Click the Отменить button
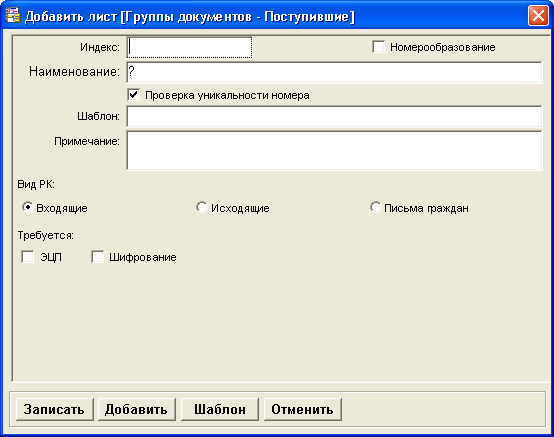This screenshot has height=437, width=554. point(303,409)
